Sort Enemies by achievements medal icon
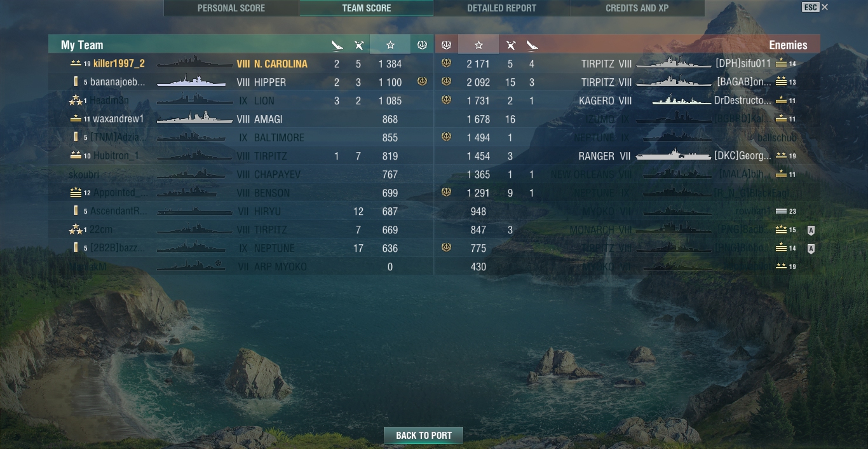868x449 pixels. point(446,45)
